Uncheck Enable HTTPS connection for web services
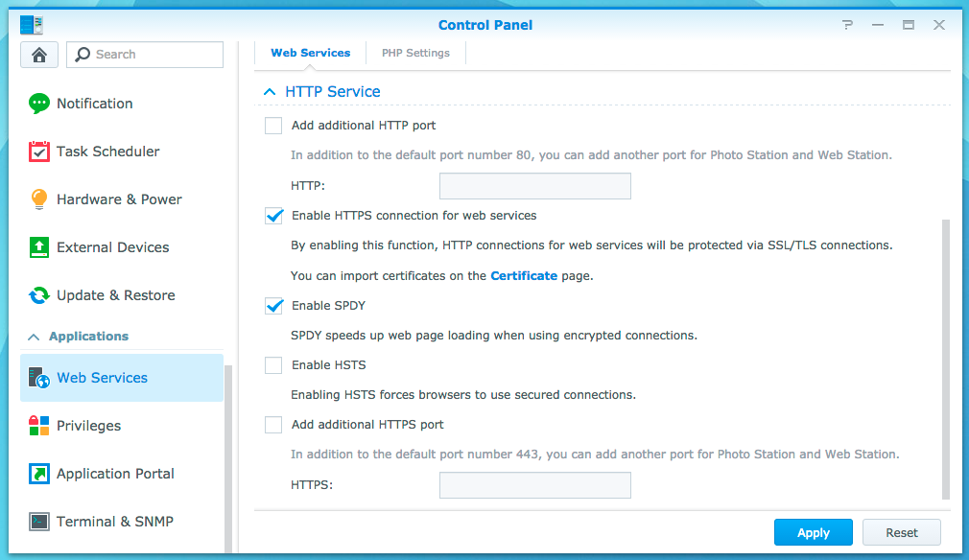The image size is (969, 560). click(273, 216)
